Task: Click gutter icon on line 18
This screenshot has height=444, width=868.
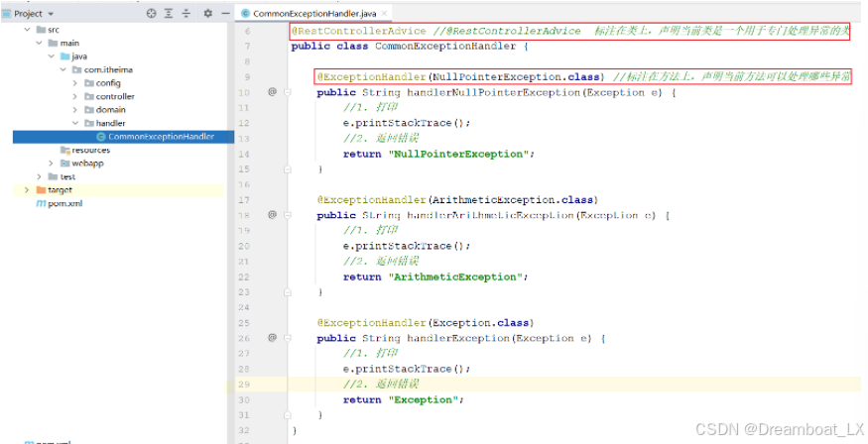Action: (272, 214)
